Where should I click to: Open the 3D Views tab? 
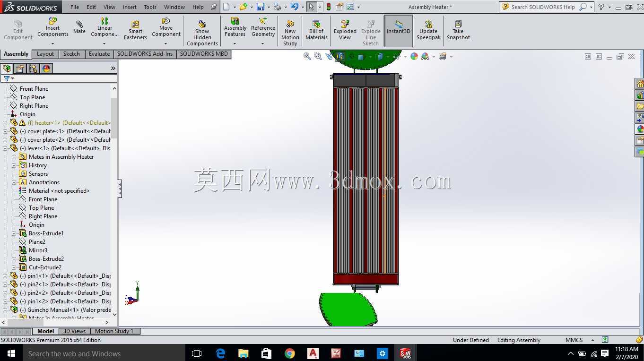(74, 331)
